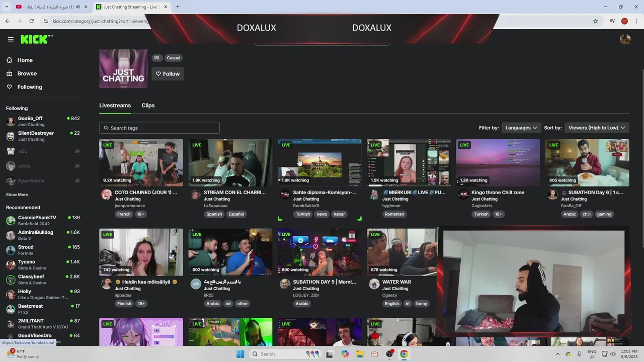This screenshot has width=644, height=362.
Task: Mute the YouTube tab audio
Action: [x=77, y=7]
